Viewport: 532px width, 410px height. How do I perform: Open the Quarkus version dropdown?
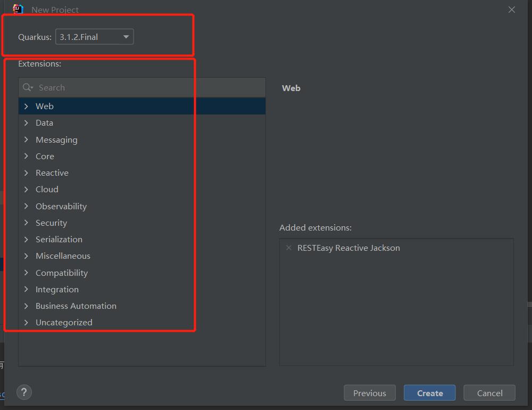coord(94,37)
